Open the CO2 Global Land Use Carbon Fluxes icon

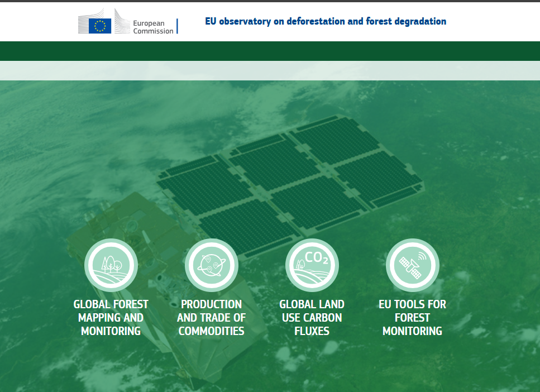[x=312, y=265]
